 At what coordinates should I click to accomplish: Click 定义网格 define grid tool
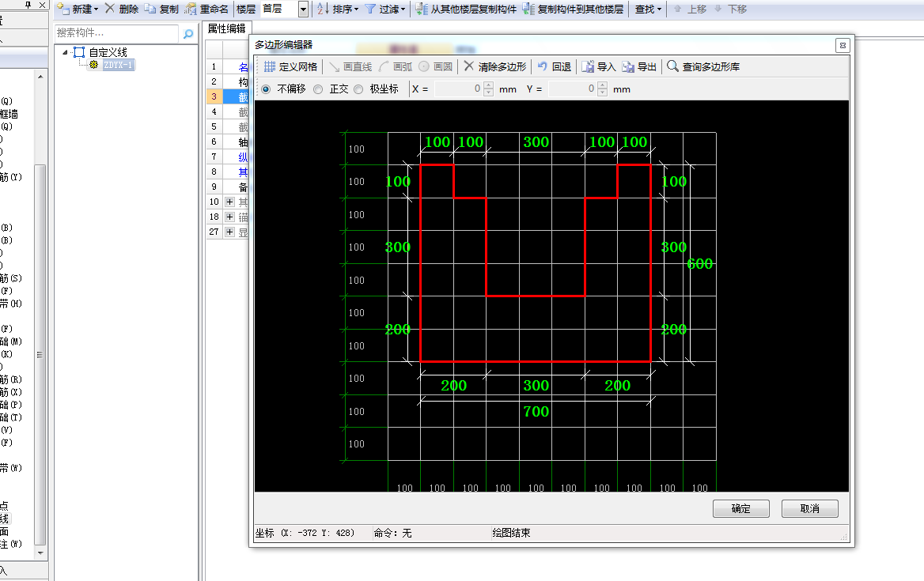tap(290, 66)
